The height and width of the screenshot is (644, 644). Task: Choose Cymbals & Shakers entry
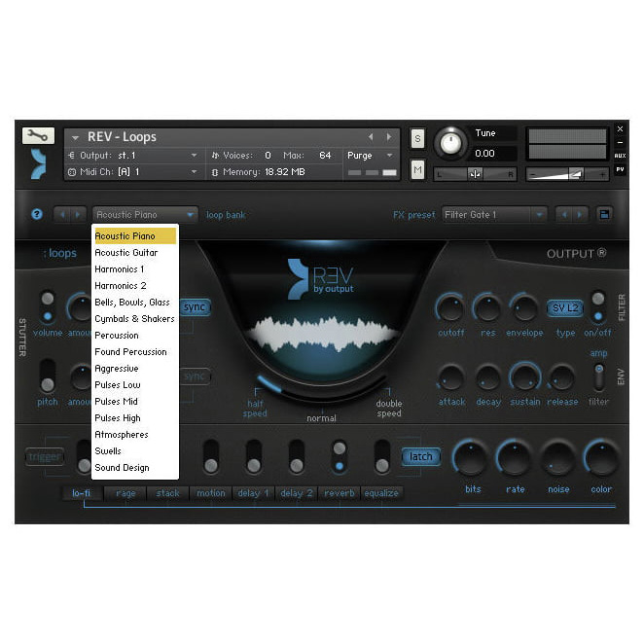click(x=135, y=319)
